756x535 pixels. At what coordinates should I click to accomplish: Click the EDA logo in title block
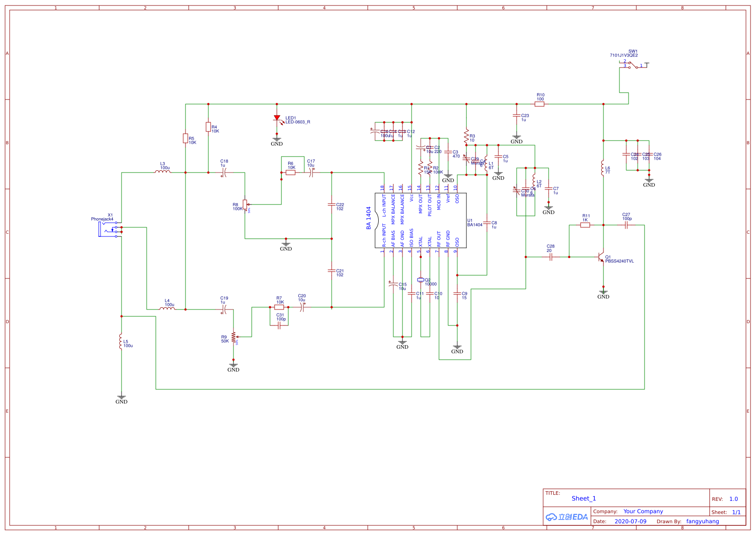pos(566,517)
